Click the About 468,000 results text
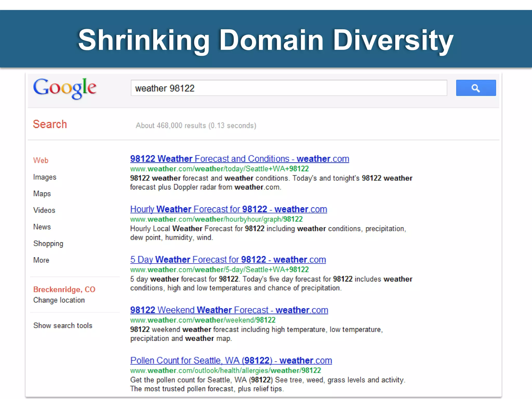 pos(196,125)
